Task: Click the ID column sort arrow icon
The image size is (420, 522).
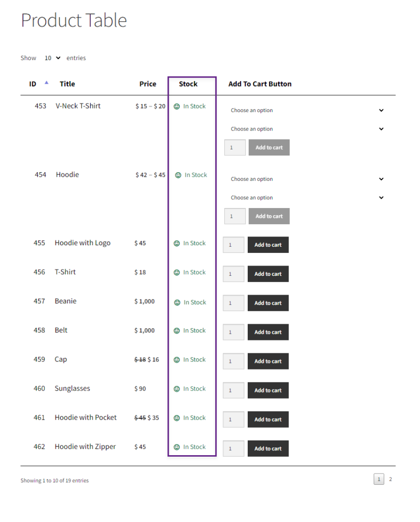Action: (46, 83)
